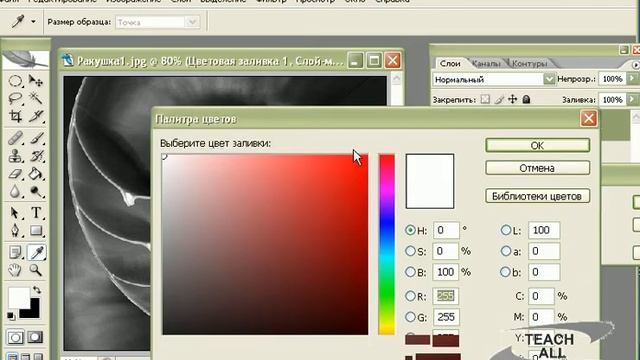Click the H degrees input field
The height and width of the screenshot is (360, 640).
[446, 230]
